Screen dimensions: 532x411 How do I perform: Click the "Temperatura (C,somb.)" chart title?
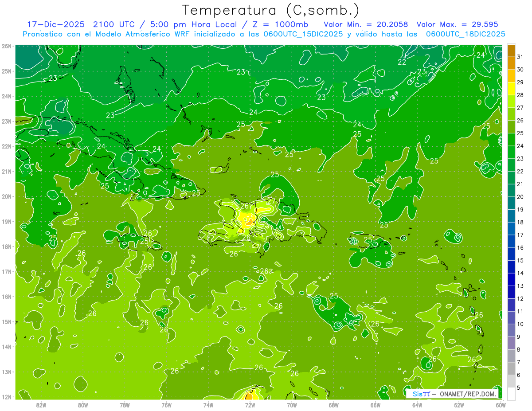pyautogui.click(x=271, y=10)
